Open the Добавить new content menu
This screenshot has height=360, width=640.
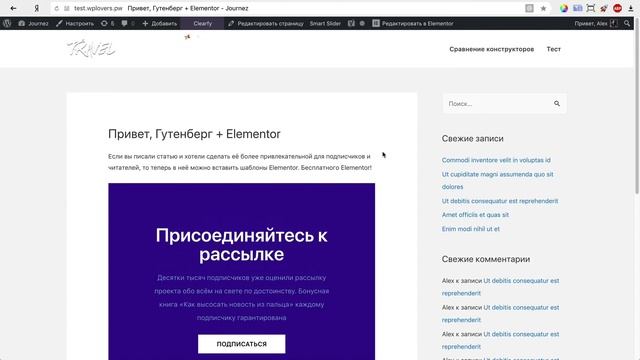pos(160,24)
